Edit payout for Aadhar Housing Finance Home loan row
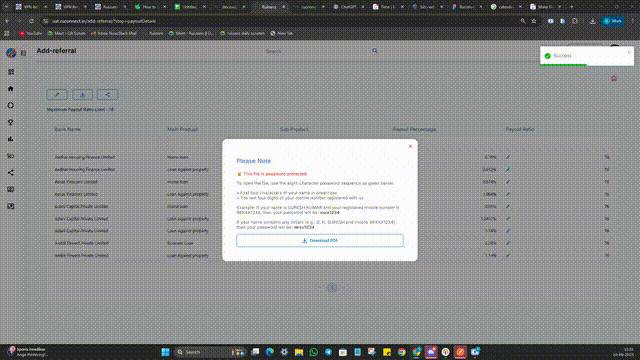The height and width of the screenshot is (360, 640). [x=508, y=157]
